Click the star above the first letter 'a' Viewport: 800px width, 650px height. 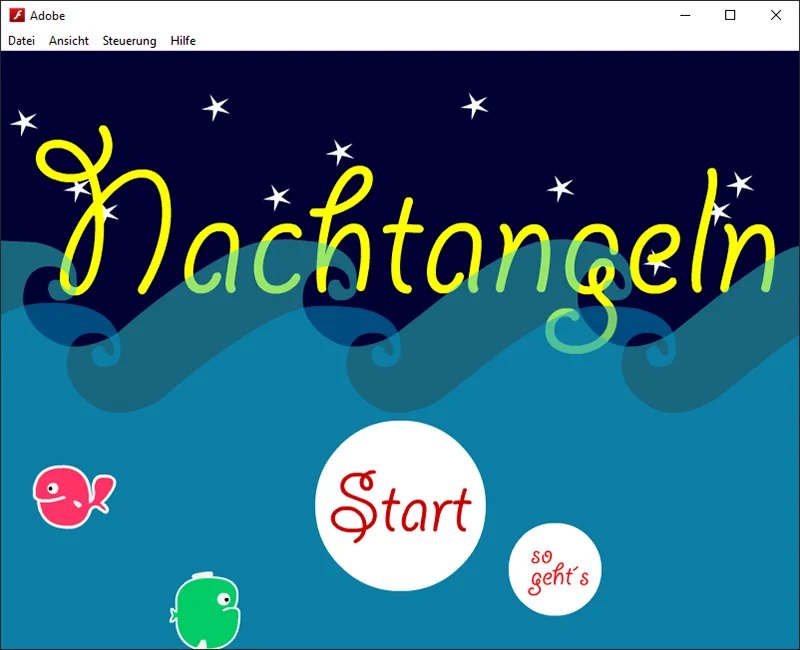click(x=215, y=107)
